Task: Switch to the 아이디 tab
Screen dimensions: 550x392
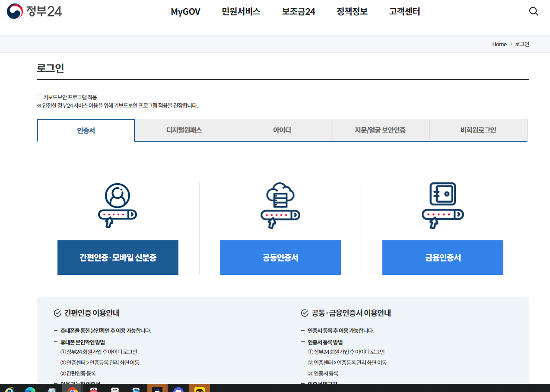Action: (282, 130)
